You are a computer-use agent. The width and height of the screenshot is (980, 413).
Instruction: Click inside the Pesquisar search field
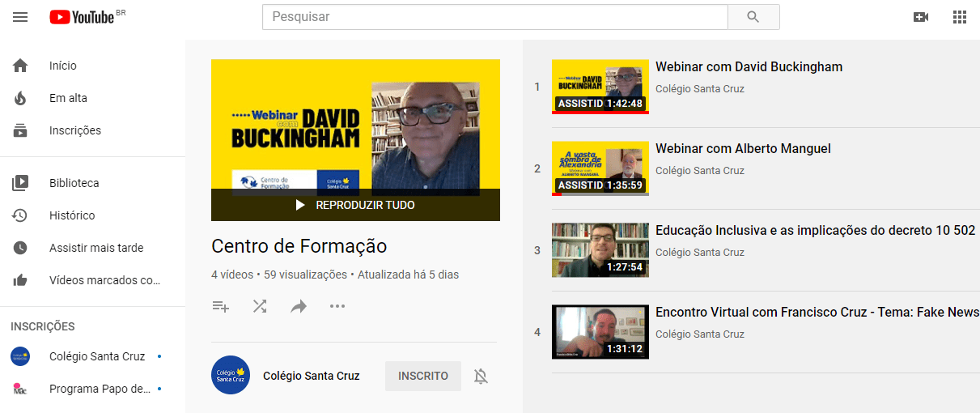(495, 17)
